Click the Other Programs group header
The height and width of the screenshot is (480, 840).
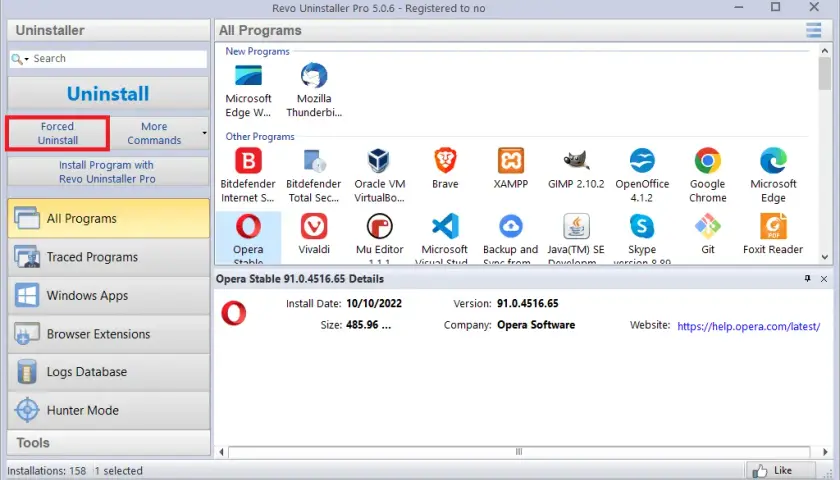[260, 137]
